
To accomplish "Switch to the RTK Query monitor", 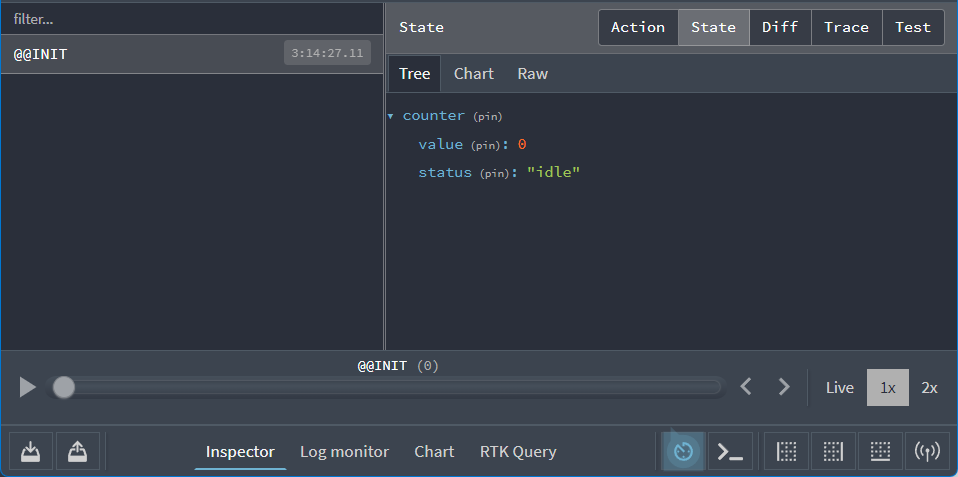I will tap(518, 452).
